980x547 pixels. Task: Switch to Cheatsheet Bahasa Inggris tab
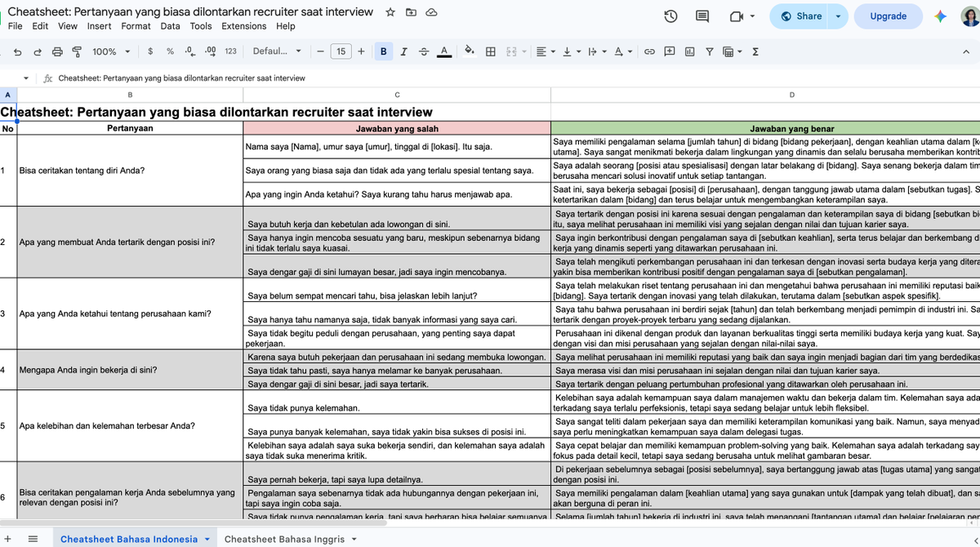tap(292, 539)
